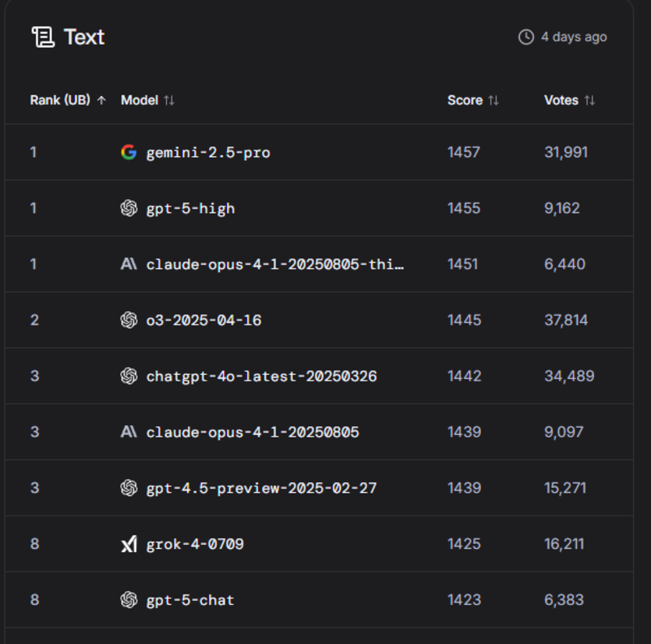Click the OpenAI logo beside chatgpt-4o-latest-20250326

pyautogui.click(x=129, y=376)
